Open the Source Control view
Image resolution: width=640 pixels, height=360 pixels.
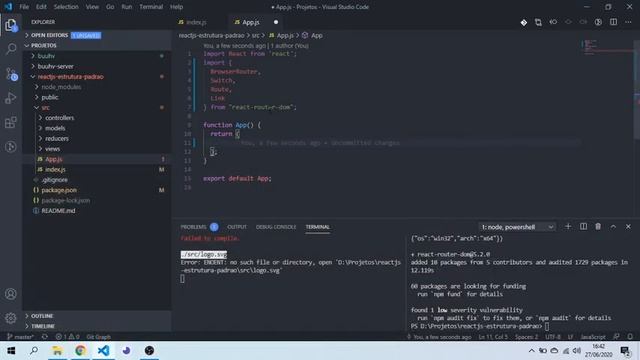point(11,74)
